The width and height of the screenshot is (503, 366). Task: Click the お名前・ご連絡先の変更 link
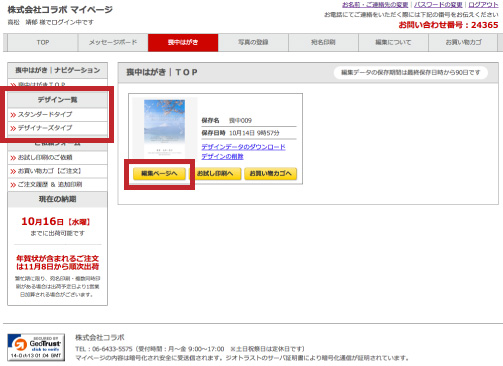click(375, 5)
